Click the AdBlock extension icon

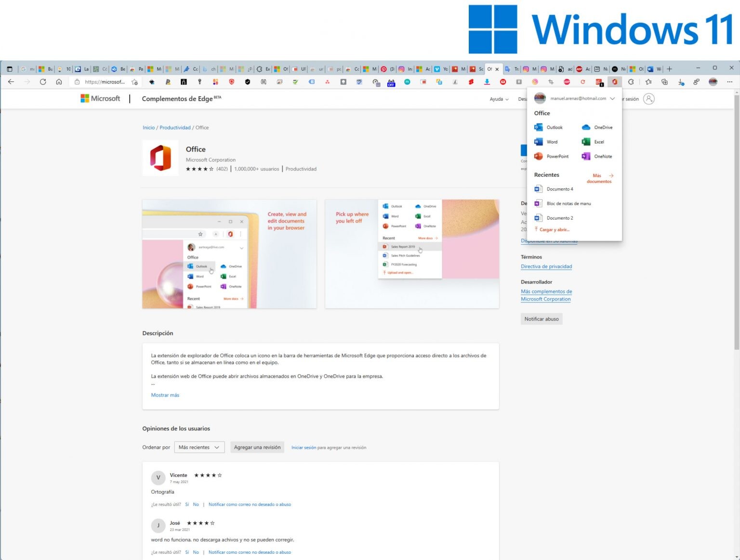pyautogui.click(x=567, y=82)
